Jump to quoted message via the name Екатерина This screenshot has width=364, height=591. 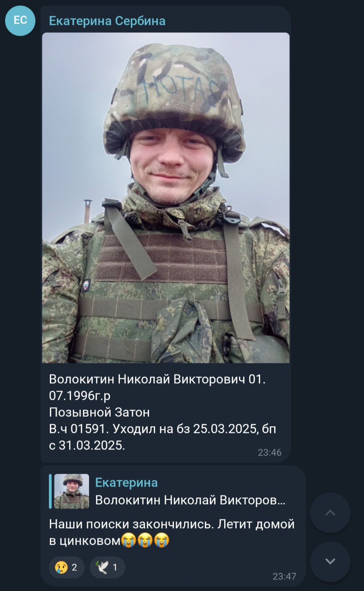coord(126,482)
